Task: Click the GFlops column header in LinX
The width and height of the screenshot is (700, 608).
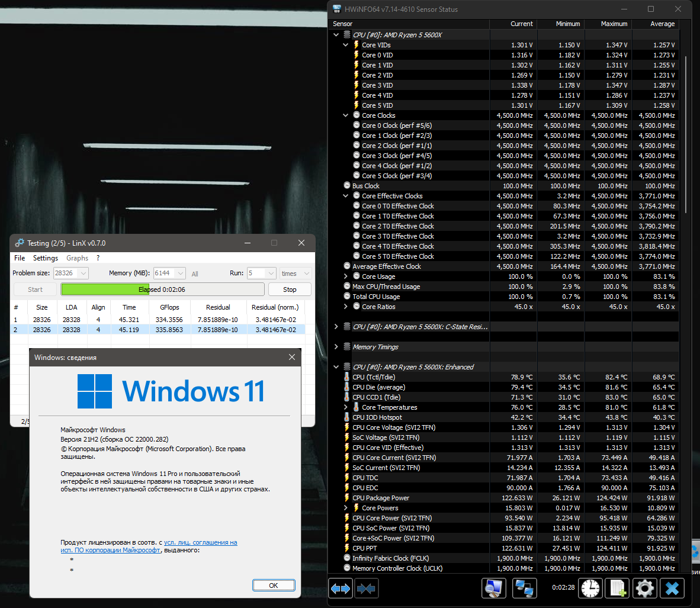Action: pos(169,307)
